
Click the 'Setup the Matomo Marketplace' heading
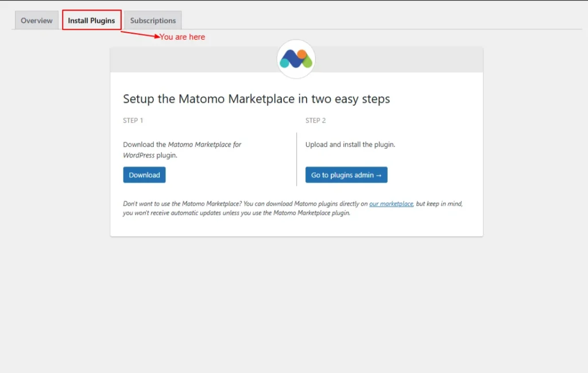tap(256, 99)
